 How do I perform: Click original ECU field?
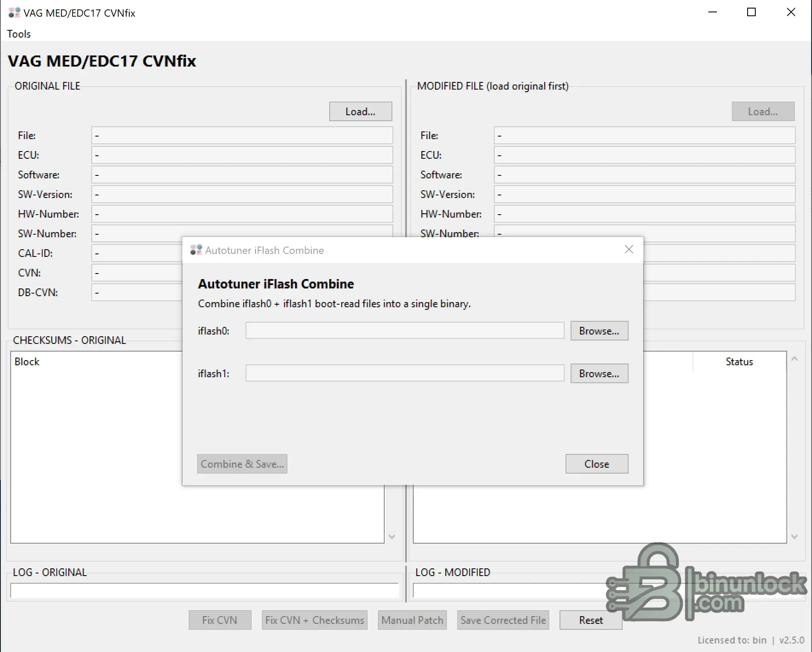point(242,155)
